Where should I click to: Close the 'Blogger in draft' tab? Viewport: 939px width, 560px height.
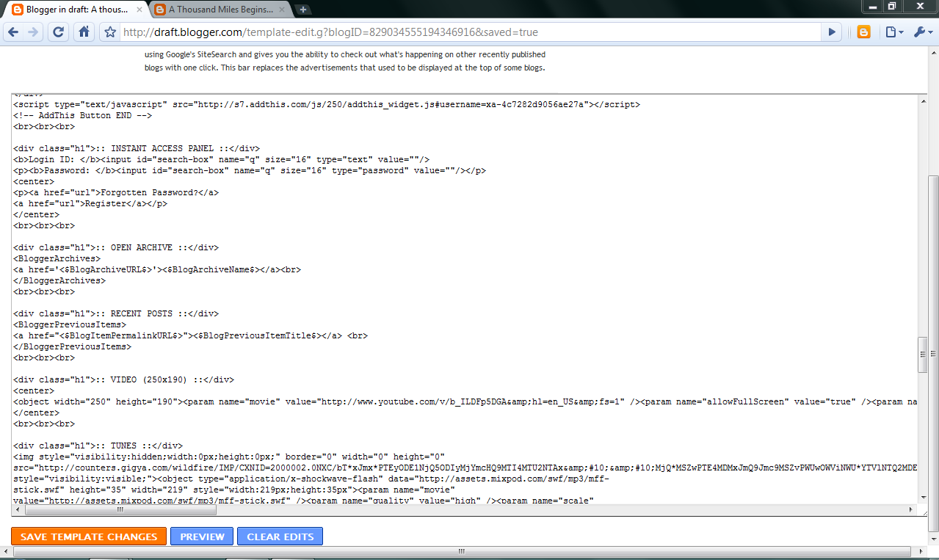(139, 10)
